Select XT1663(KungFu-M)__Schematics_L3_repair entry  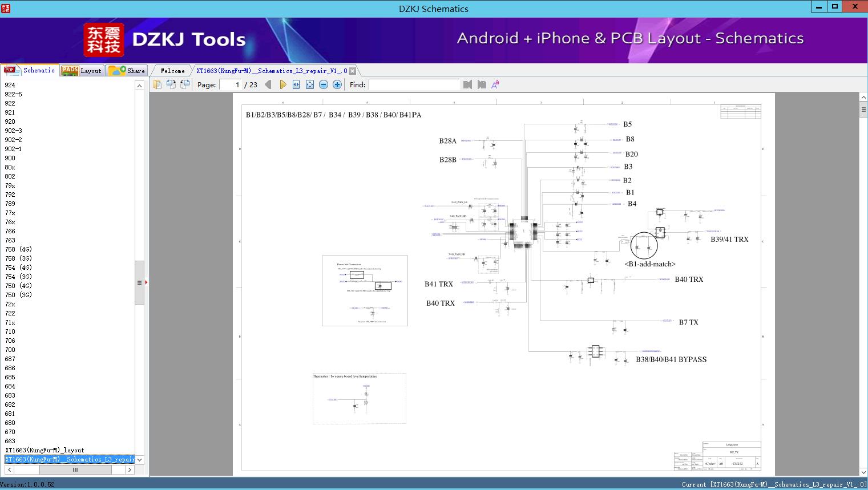point(70,459)
